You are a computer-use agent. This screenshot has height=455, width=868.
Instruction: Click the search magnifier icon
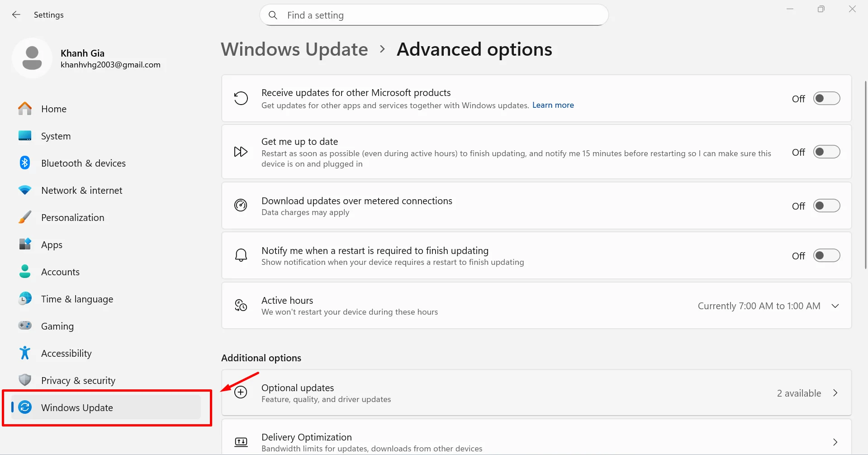click(x=273, y=15)
